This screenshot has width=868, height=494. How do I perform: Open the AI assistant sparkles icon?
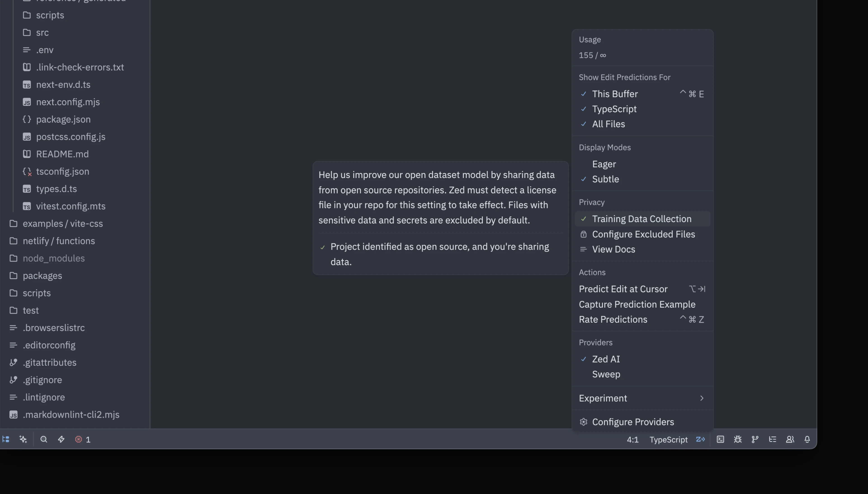point(23,439)
